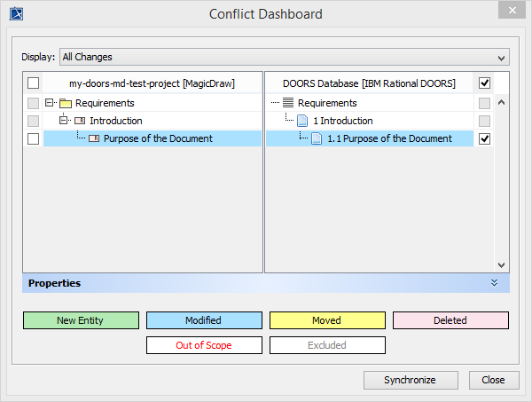Collapse the Requirements node in MagicDraw tree
The width and height of the screenshot is (532, 402).
coord(51,103)
